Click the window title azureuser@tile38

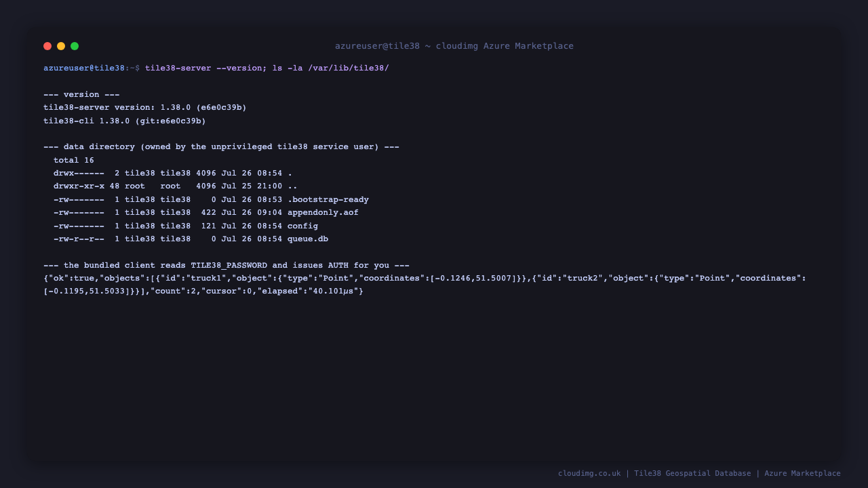tap(454, 46)
